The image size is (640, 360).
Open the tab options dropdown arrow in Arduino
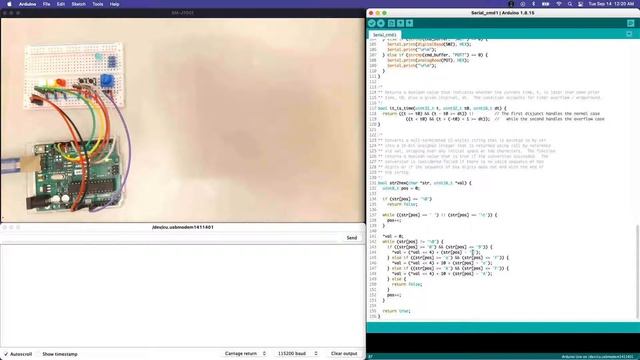click(x=629, y=34)
